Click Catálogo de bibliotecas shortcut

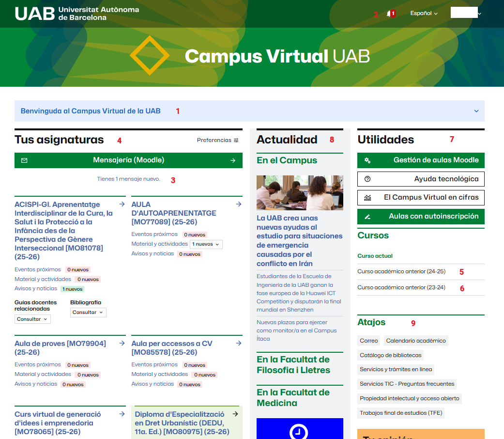tap(391, 355)
